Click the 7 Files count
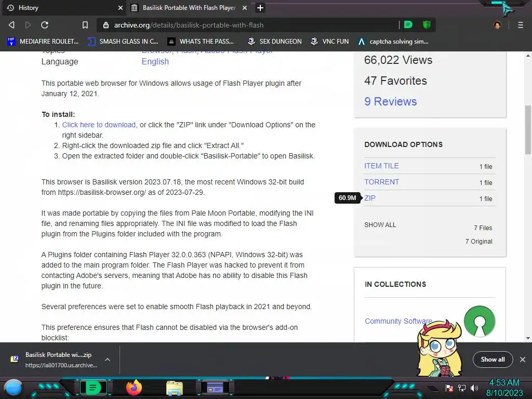Viewport: 532px width, 399px height. point(483,228)
